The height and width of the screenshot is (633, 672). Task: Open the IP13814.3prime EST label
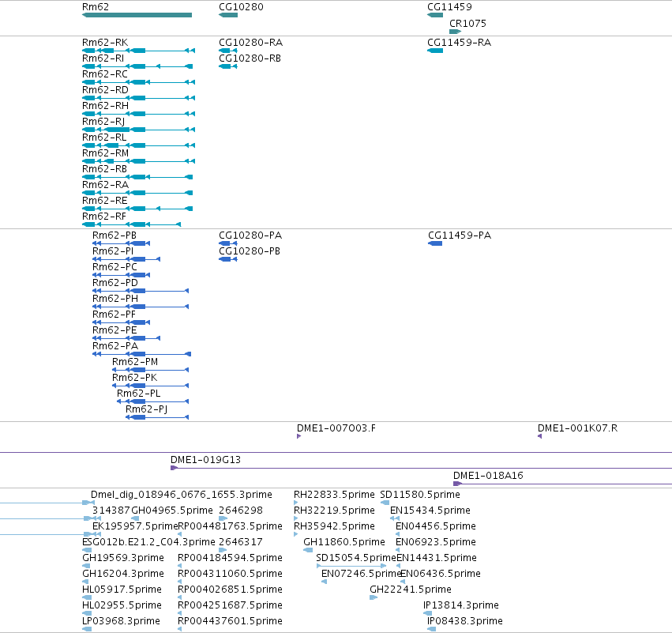(x=460, y=605)
